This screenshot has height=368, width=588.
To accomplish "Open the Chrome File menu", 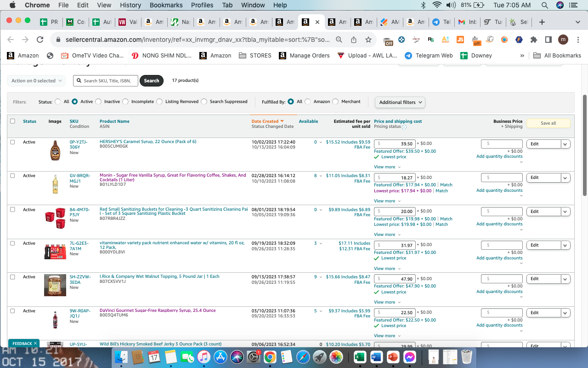I will point(63,5).
